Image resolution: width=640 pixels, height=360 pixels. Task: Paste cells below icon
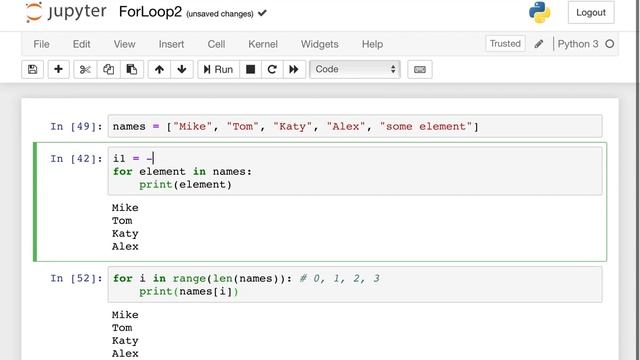131,69
